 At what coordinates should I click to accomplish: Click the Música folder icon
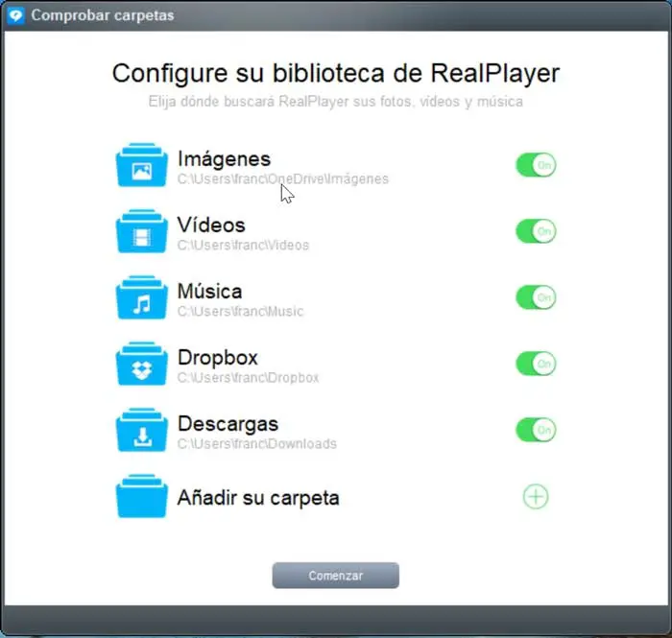[x=141, y=297]
